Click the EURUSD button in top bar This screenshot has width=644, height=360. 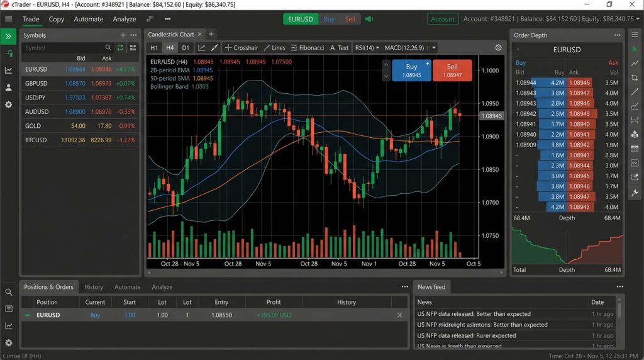coord(300,19)
